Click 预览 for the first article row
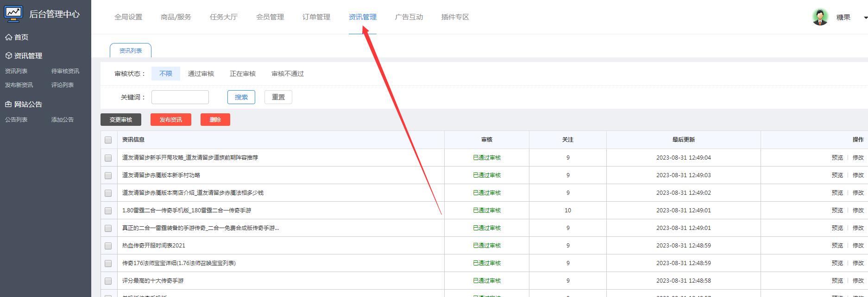This screenshot has width=868, height=297. 837,158
